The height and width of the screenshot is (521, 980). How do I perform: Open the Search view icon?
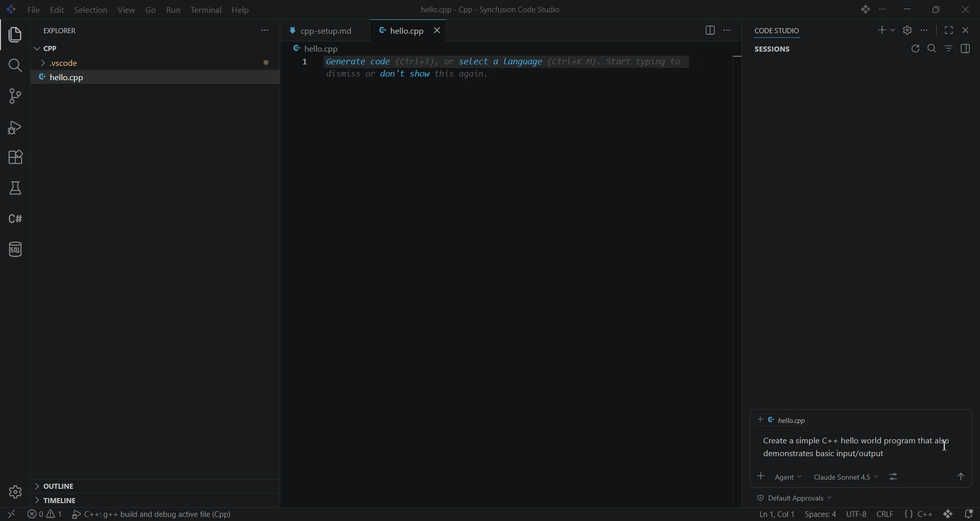15,65
